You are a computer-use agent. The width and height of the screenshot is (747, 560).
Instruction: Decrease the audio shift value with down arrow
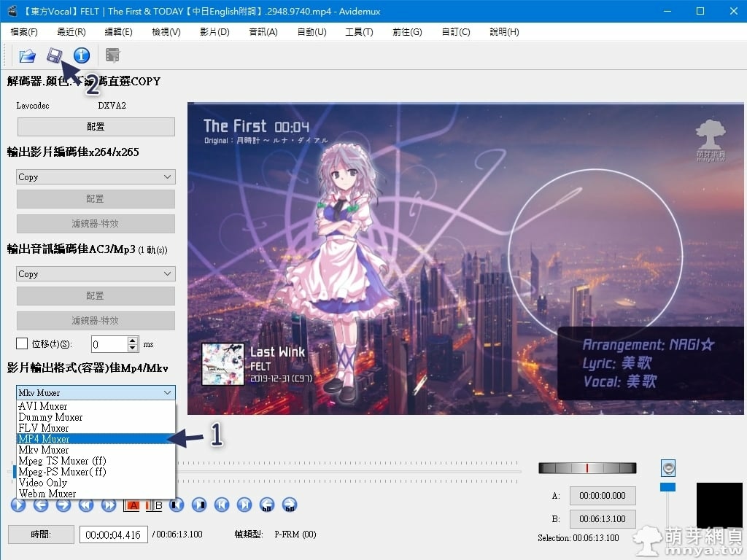(x=133, y=348)
